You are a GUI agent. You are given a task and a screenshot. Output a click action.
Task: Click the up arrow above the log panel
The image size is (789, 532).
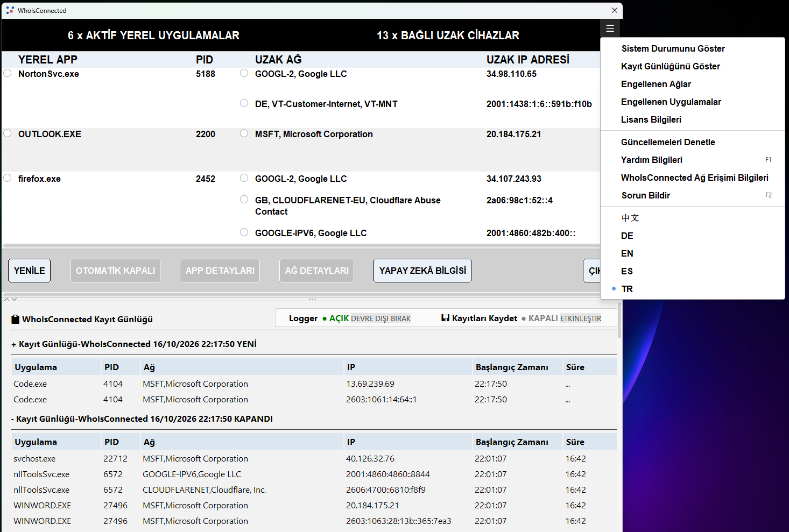coord(6,299)
